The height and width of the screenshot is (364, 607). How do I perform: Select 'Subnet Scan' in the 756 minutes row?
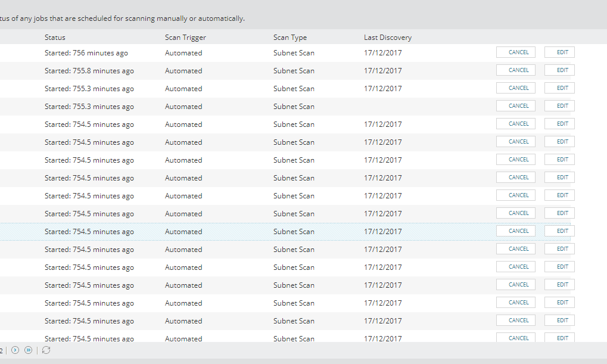pyautogui.click(x=294, y=53)
